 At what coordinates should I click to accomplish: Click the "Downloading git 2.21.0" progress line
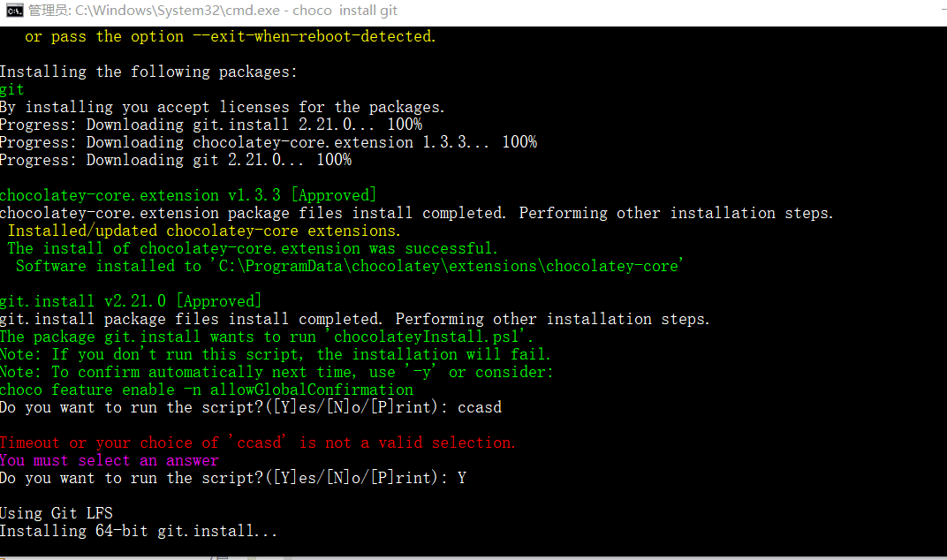pyautogui.click(x=175, y=160)
